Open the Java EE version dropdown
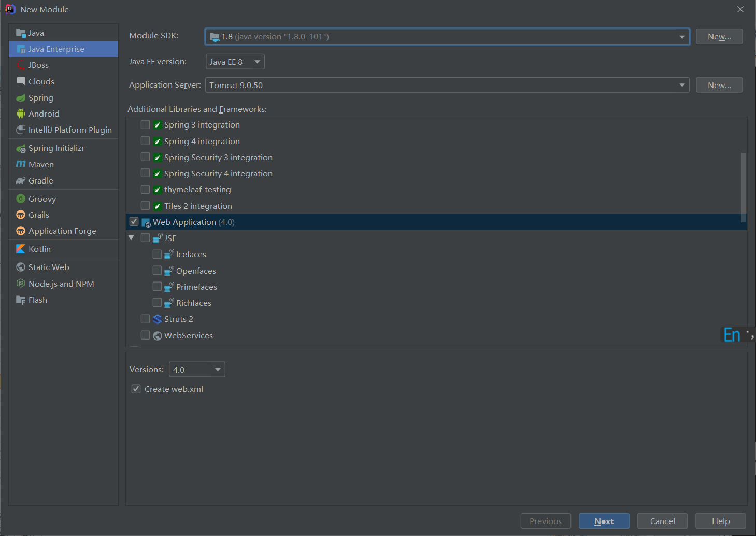The width and height of the screenshot is (756, 536). pyautogui.click(x=235, y=62)
